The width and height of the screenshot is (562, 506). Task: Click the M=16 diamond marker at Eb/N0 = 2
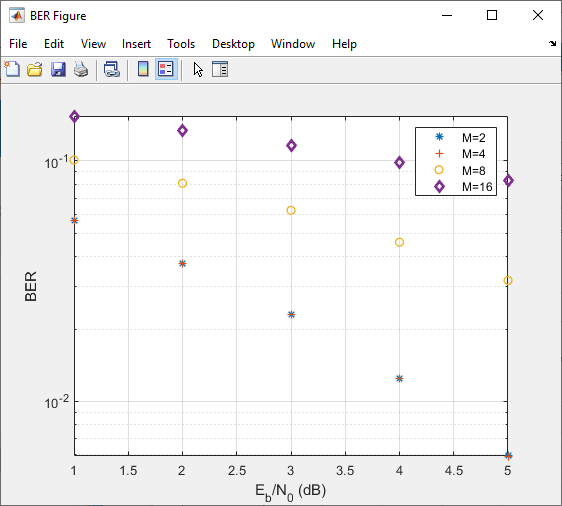click(x=182, y=130)
